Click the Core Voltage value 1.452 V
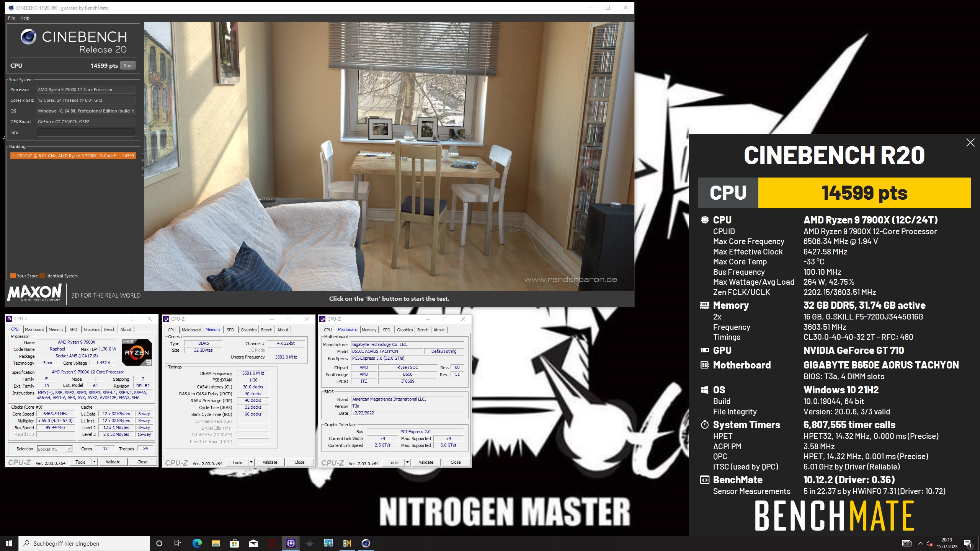 pyautogui.click(x=103, y=363)
